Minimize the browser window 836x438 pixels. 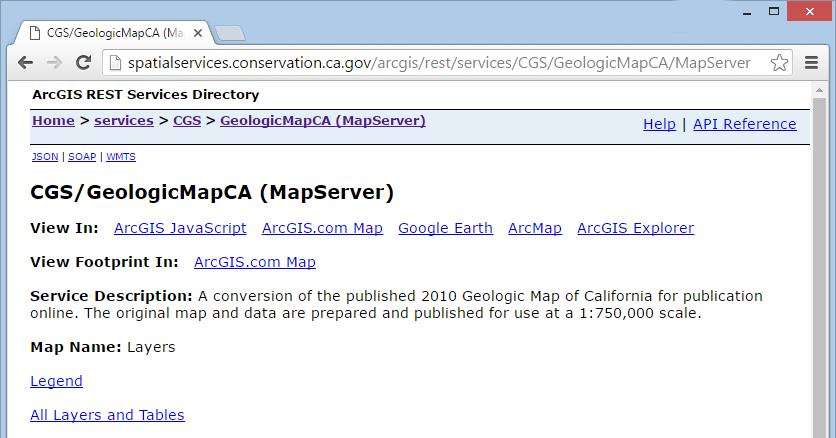point(747,12)
